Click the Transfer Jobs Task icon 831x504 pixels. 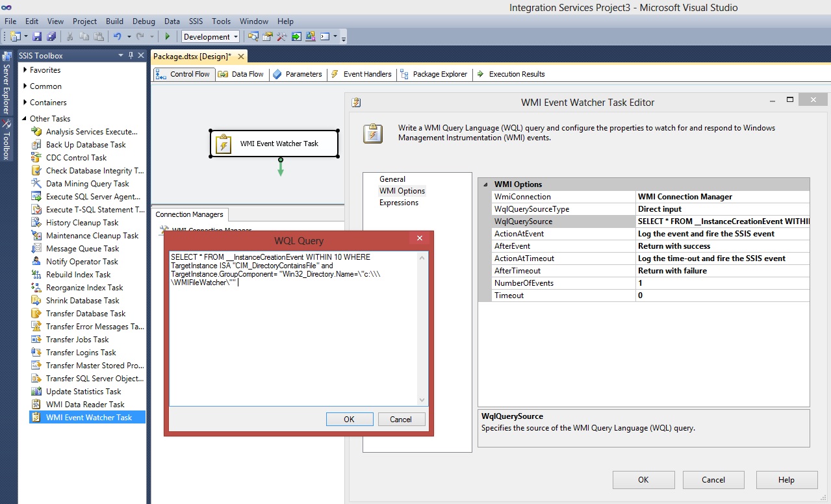click(36, 340)
